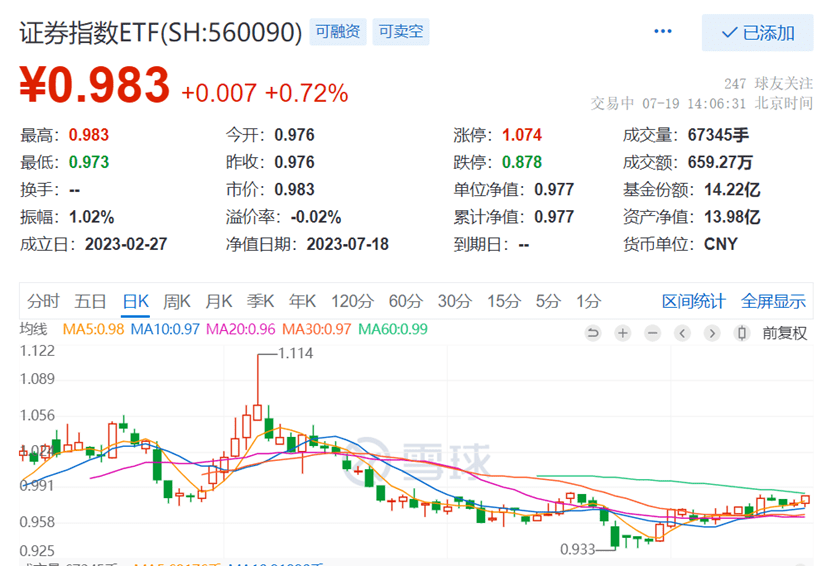Click the 可卖空 tag
This screenshot has height=566, width=831.
[x=401, y=31]
